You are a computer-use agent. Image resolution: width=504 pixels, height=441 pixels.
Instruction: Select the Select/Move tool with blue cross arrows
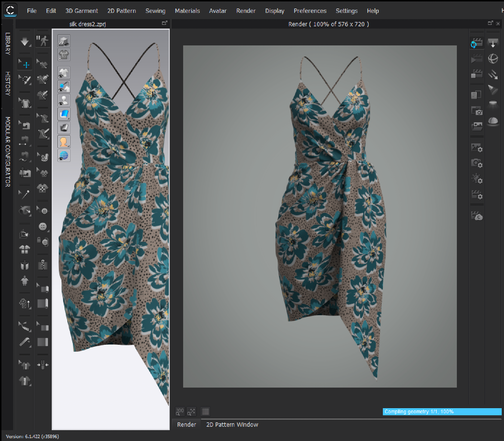click(x=25, y=65)
